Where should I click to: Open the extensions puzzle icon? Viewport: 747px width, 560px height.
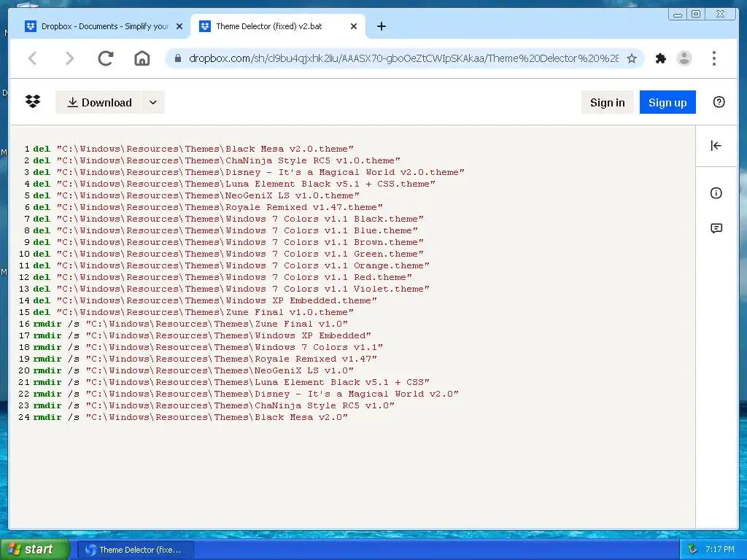coord(660,58)
